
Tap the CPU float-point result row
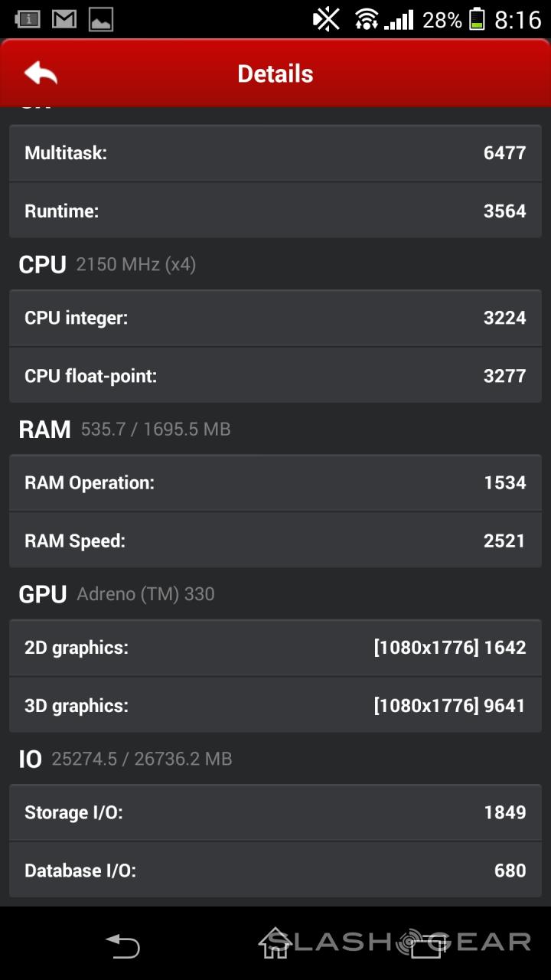click(275, 375)
